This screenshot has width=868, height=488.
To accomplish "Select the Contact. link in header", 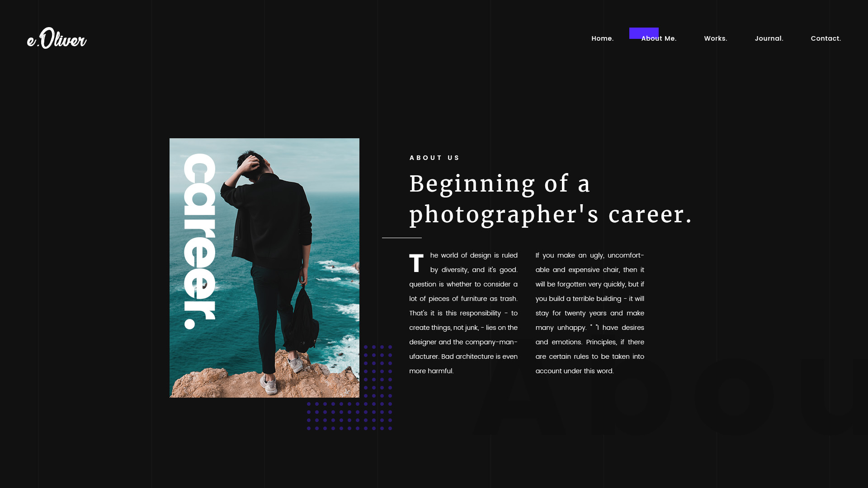I will click(x=826, y=38).
